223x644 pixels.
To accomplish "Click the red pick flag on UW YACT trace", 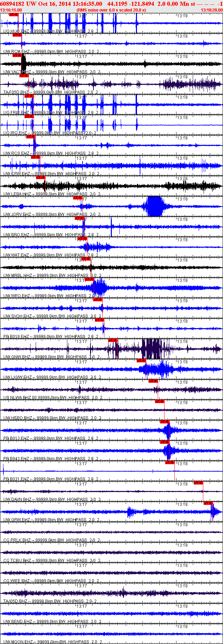I will pos(17,55).
